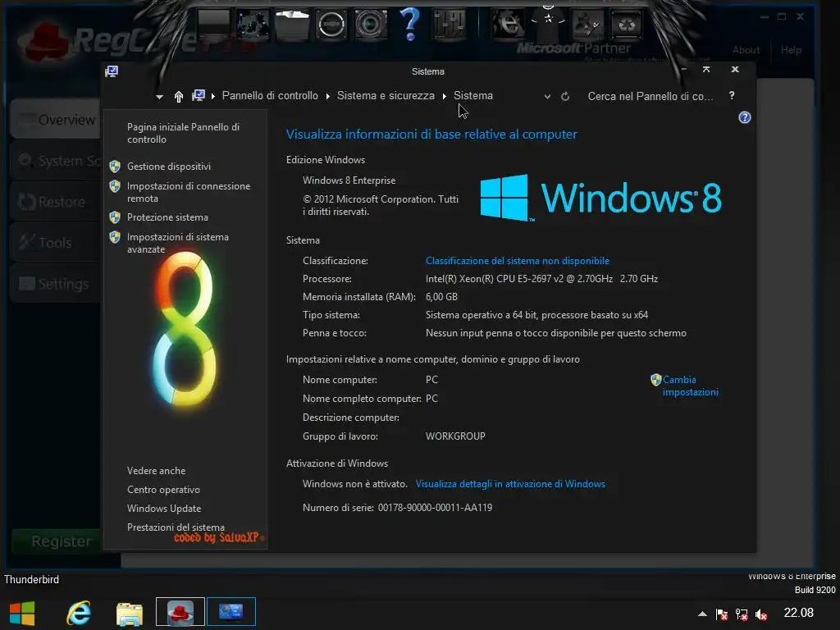
Task: Open the folder icon in the top dock
Action: [x=292, y=25]
